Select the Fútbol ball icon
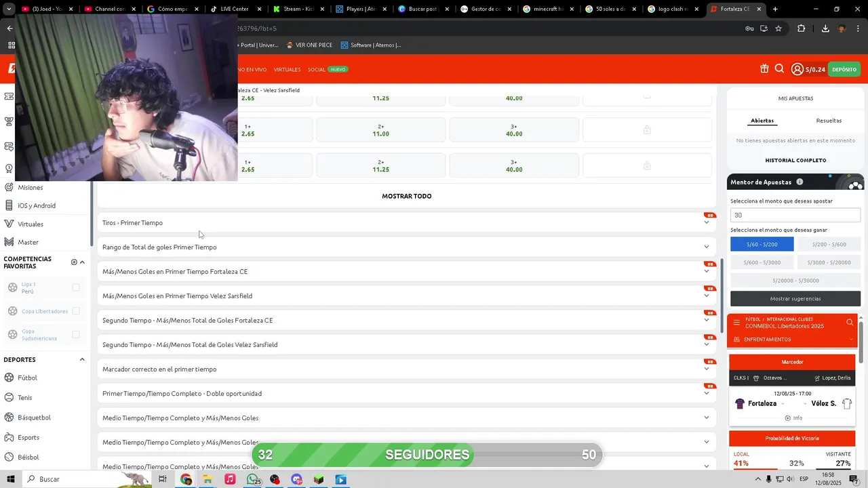This screenshot has height=488, width=868. click(9, 378)
